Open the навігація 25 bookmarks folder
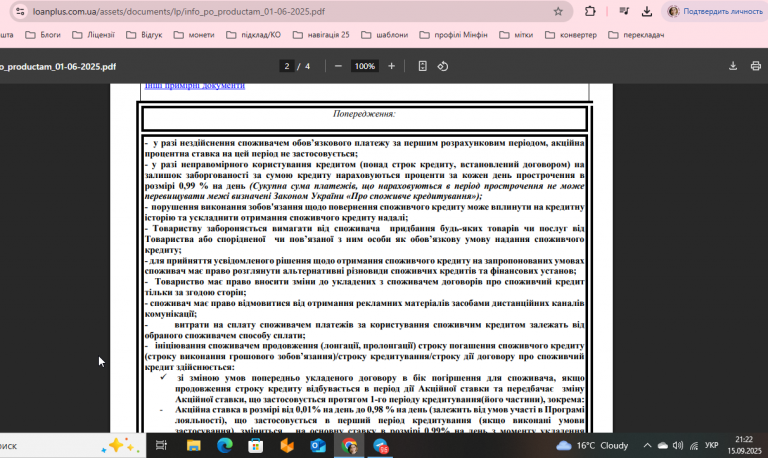 321,35
